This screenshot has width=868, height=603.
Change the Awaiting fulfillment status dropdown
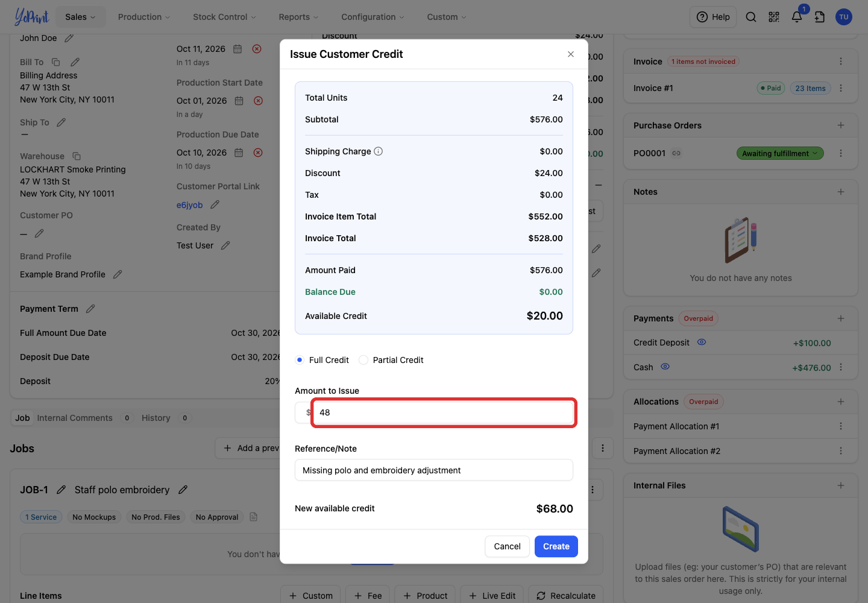click(x=780, y=153)
